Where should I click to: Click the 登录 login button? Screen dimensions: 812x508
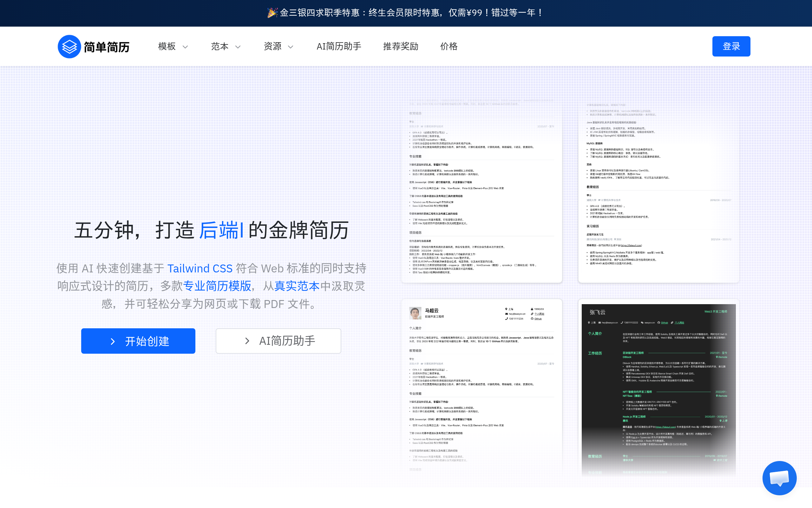click(x=731, y=46)
